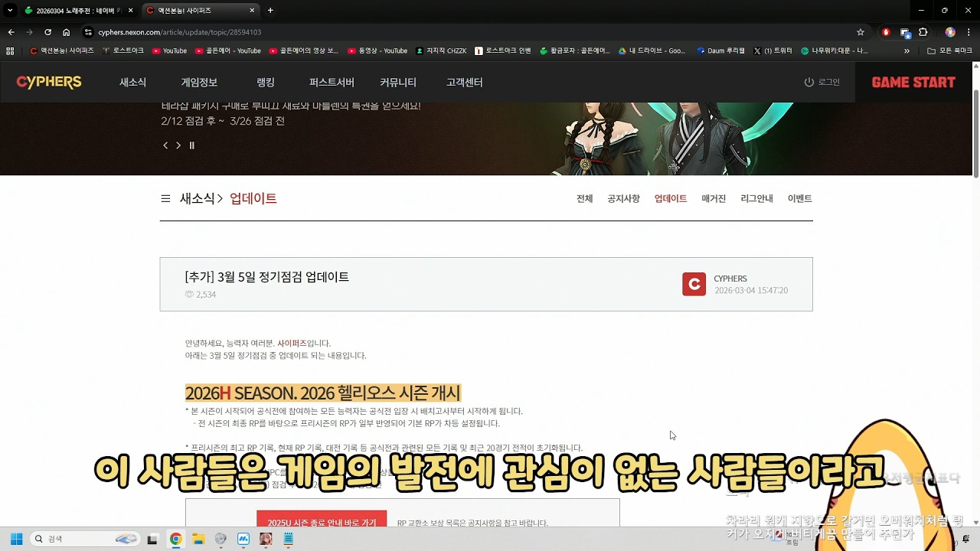Click the 로그인 power icon link
The width and height of the screenshot is (980, 551).
click(x=822, y=82)
